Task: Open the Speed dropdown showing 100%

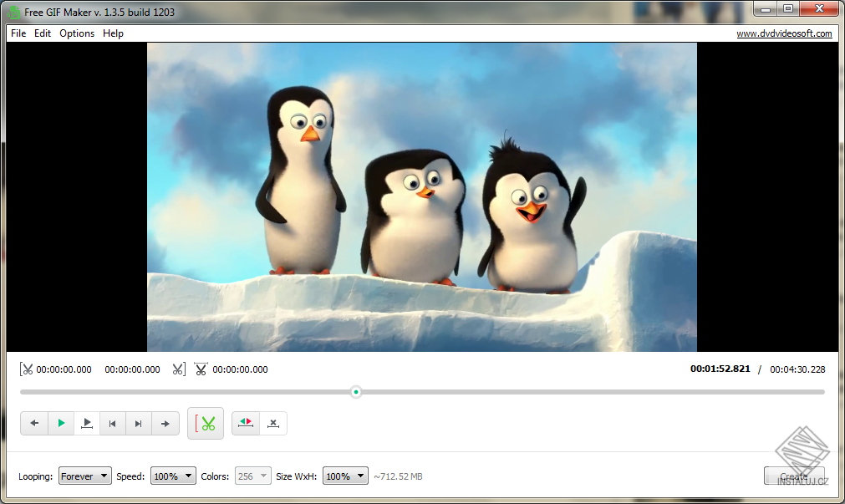Action: click(x=172, y=476)
